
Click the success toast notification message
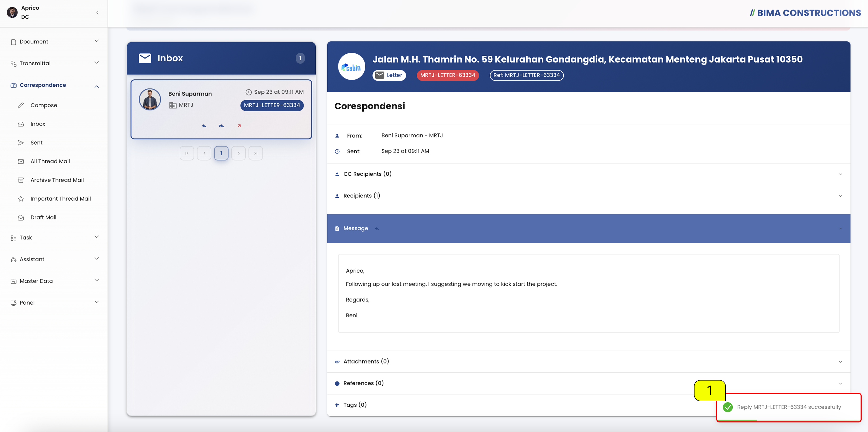coord(789,407)
